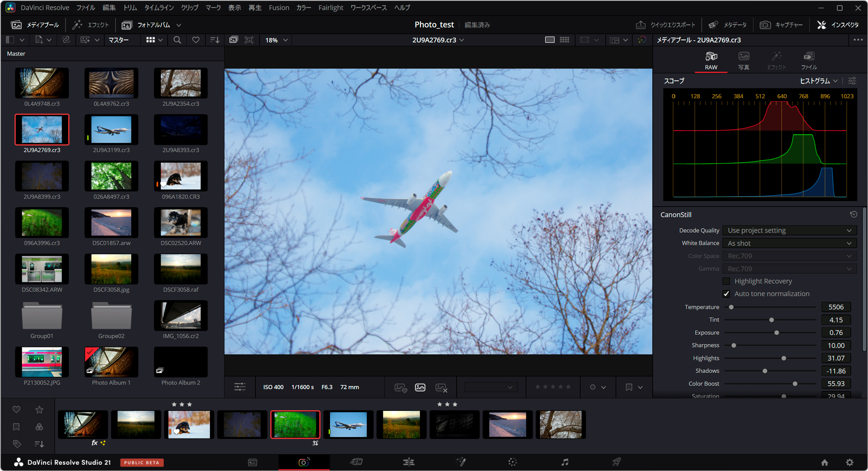Screen dimensions: 868x471
Task: Open the Color page icon
Action: coord(512,462)
